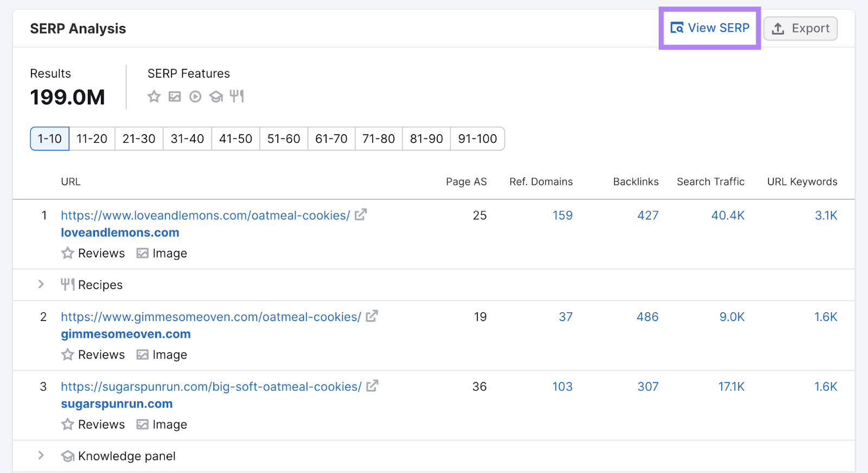Click the Image icon under sugarspunrun.com
The height and width of the screenshot is (473, 868).
click(142, 424)
